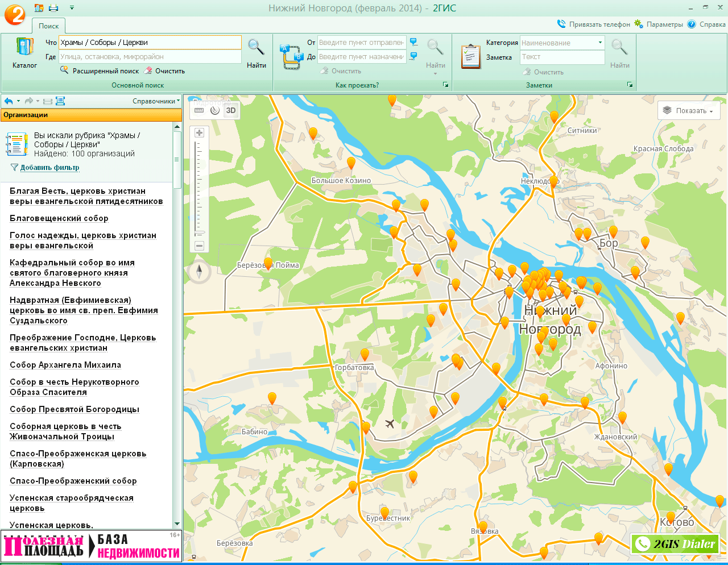Switch to detailed list view icon
Image resolution: width=728 pixels, height=565 pixels.
click(60, 101)
